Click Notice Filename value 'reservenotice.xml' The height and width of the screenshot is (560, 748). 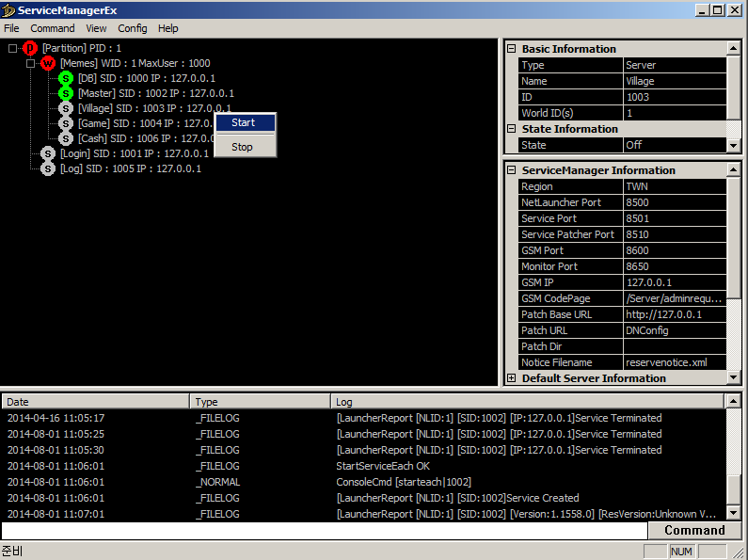click(x=675, y=362)
